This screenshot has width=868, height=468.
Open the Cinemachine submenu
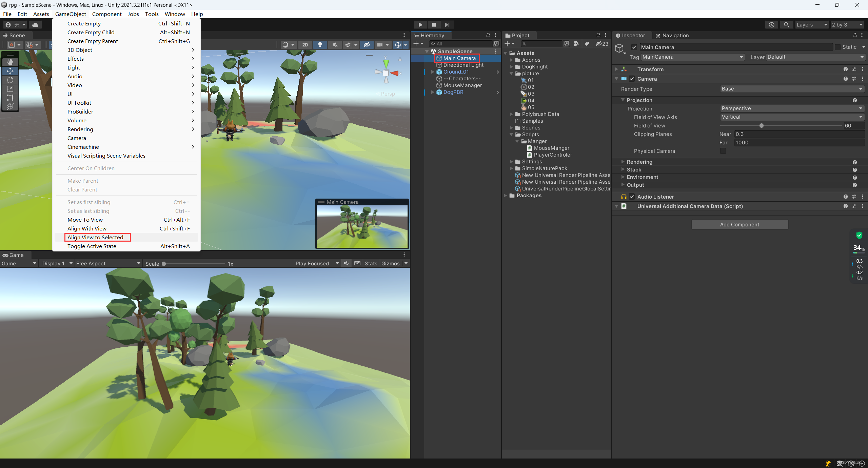[x=126, y=147]
